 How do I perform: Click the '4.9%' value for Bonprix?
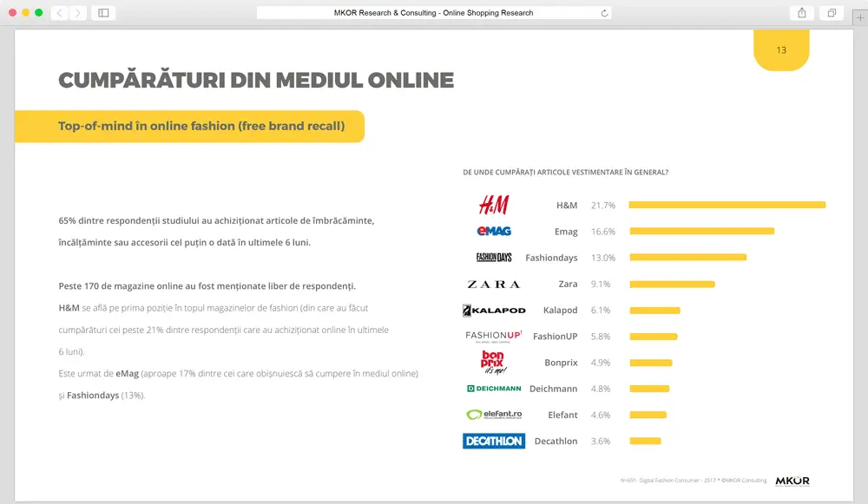600,363
